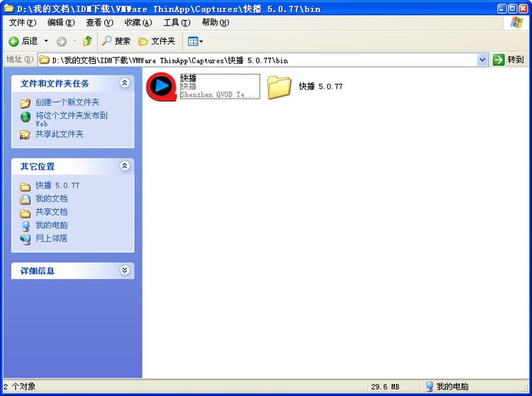Open the 工具(T) menu
Screen dimensions: 532x396
pos(176,23)
